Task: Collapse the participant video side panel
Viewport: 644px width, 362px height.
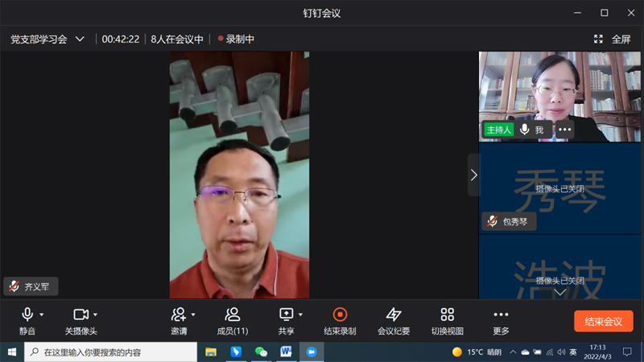Action: pyautogui.click(x=473, y=175)
